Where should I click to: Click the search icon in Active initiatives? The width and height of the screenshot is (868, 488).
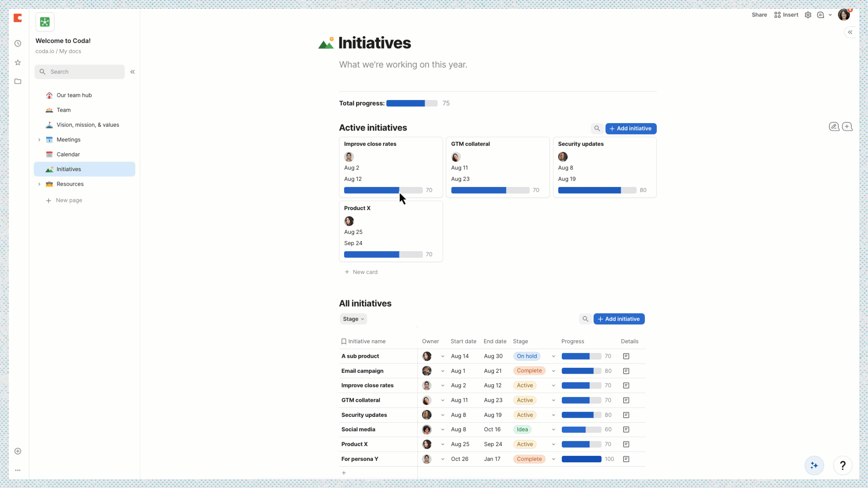(597, 128)
